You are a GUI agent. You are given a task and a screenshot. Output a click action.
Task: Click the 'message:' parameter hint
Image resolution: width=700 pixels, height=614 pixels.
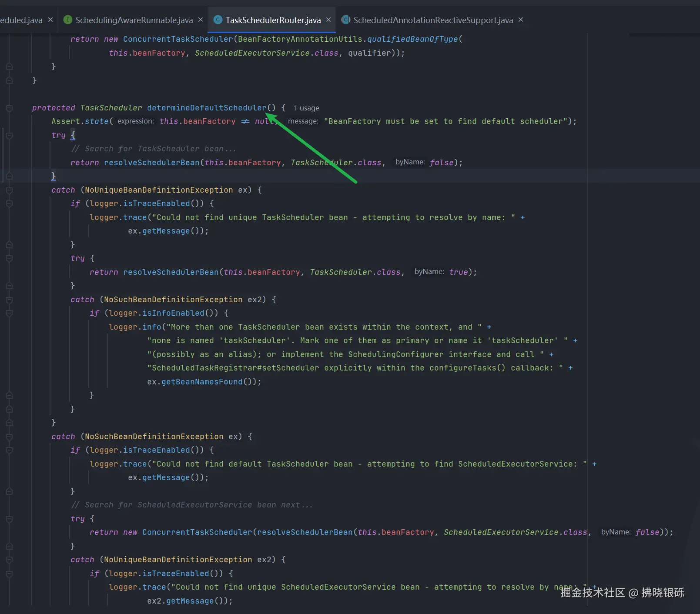(303, 121)
